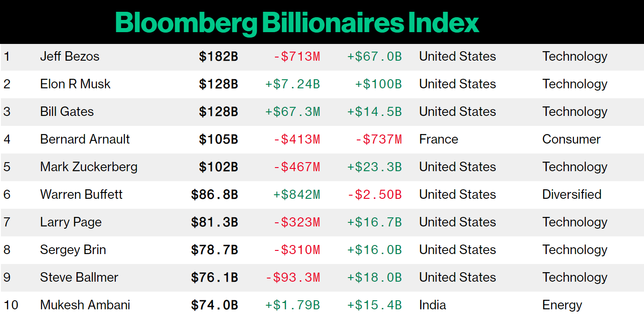Screen dimensions: 644x317
Task: Open Mark Zuckerberg's profile entry
Action: (89, 167)
